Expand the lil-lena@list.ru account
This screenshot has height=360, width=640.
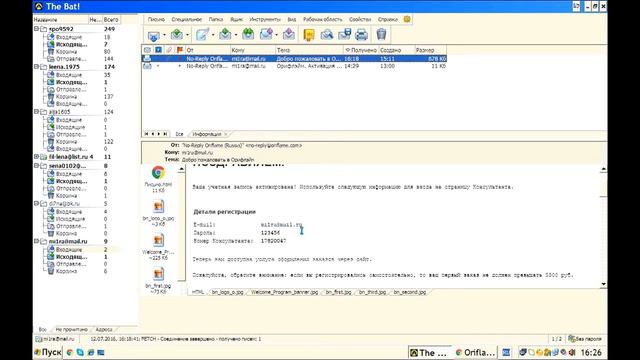coord(36,157)
